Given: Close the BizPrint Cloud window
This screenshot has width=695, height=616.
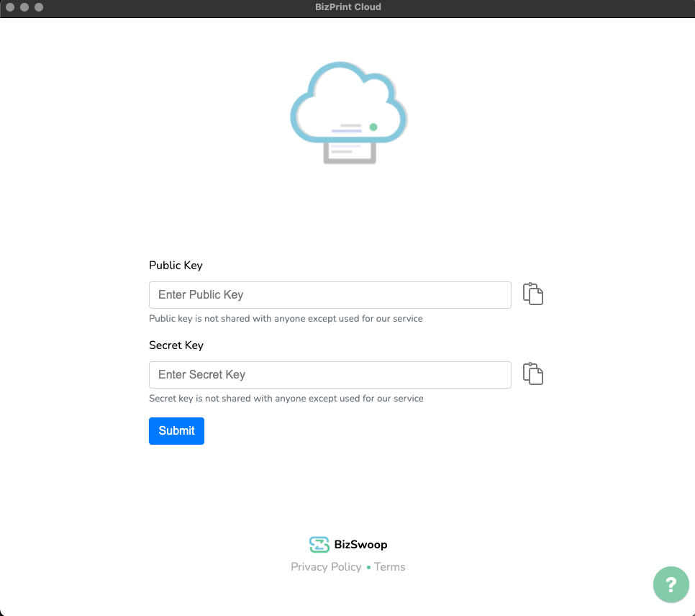Looking at the screenshot, I should pos(10,7).
